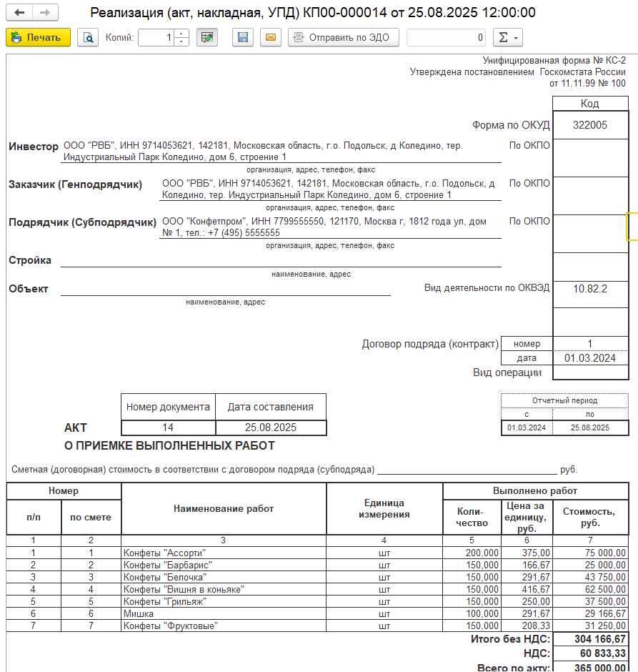This screenshot has width=638, height=672.
Task: Click the Вид операции empty cell
Action: coord(590,372)
